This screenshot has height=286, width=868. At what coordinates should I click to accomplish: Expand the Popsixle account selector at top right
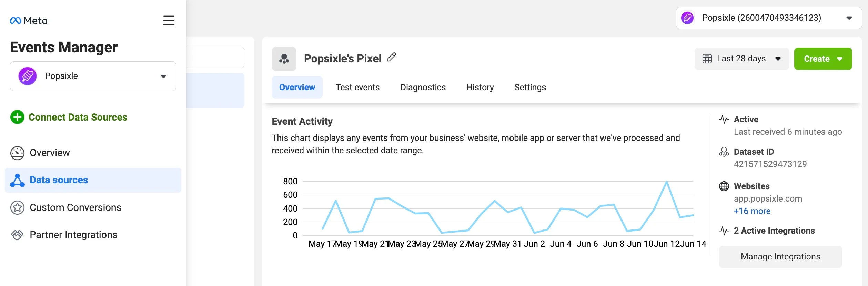point(769,18)
